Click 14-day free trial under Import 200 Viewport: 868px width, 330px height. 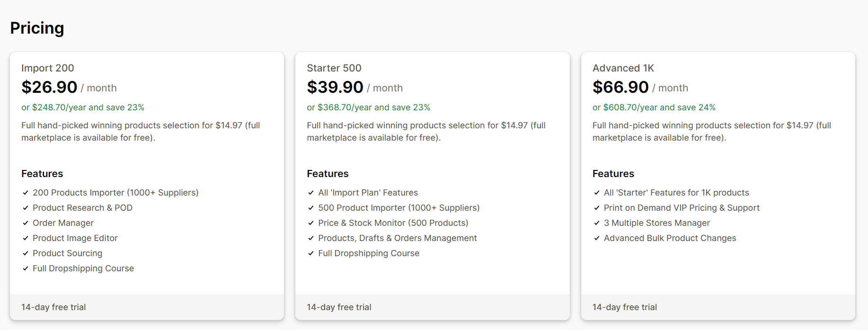click(53, 307)
